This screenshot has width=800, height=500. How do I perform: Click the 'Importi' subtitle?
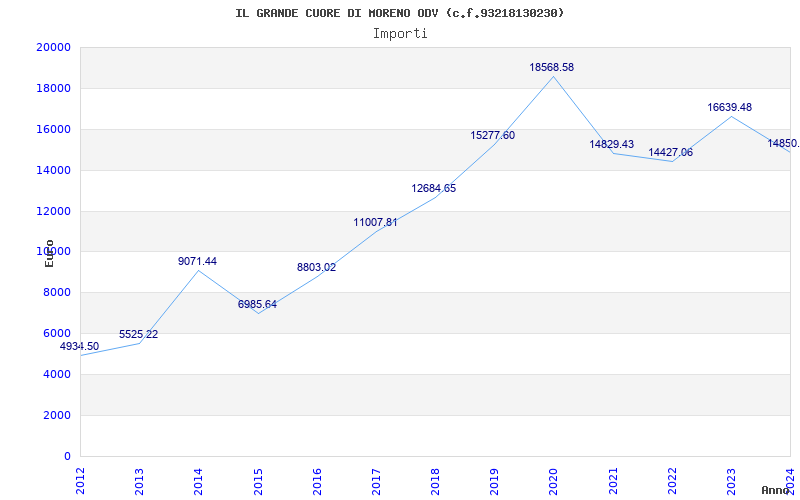tap(400, 34)
